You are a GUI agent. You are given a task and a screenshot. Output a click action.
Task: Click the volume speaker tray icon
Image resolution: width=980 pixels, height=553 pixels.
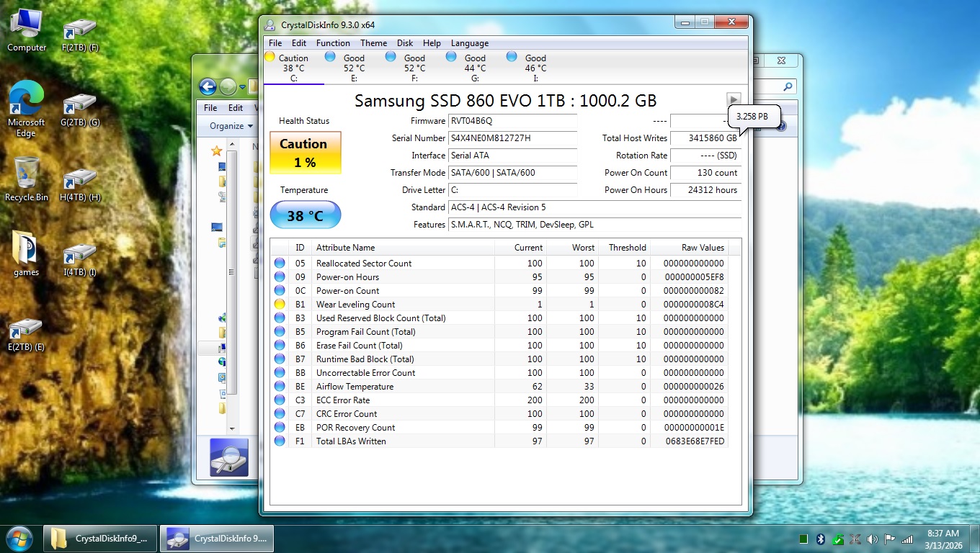(x=872, y=539)
